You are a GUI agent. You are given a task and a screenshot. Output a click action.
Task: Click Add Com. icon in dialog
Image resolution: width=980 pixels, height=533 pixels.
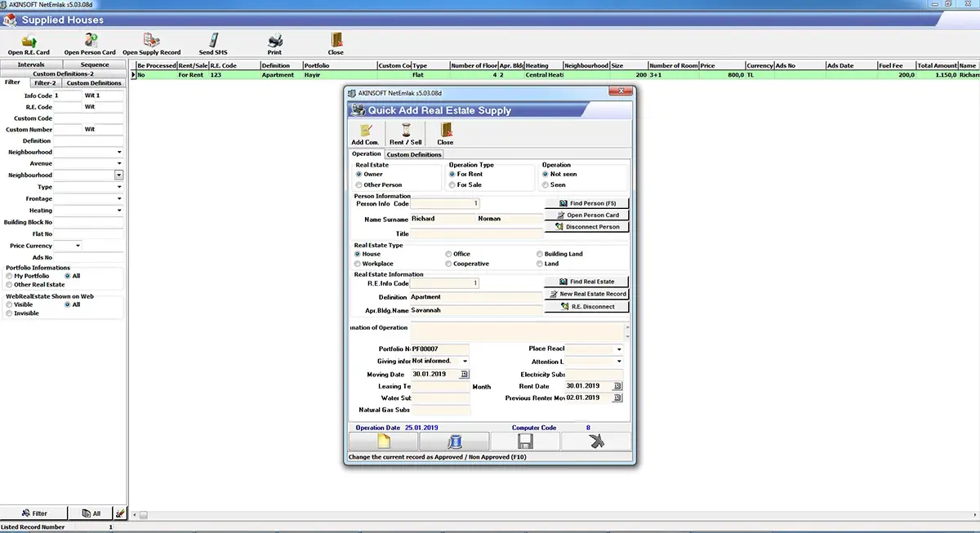pyautogui.click(x=365, y=131)
